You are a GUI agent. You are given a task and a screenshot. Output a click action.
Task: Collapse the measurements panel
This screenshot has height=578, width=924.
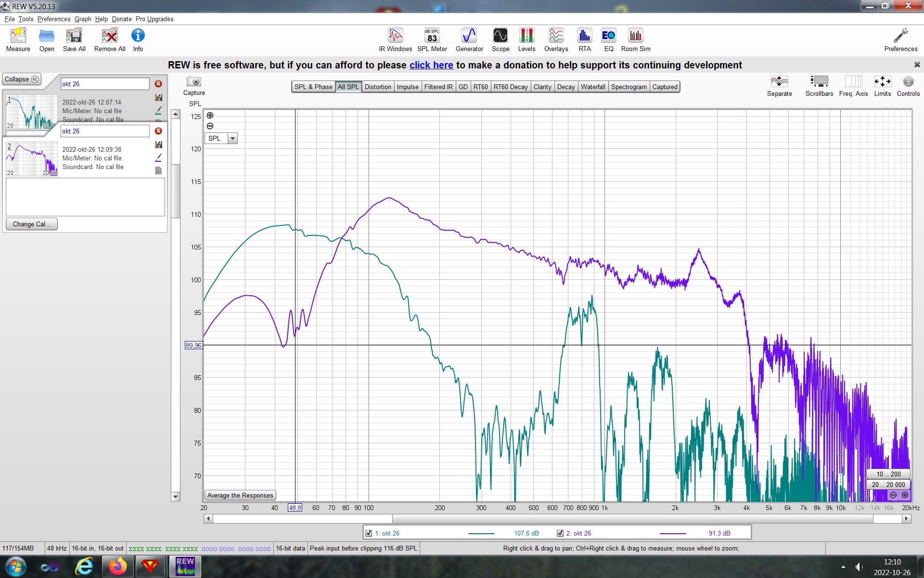pos(22,79)
